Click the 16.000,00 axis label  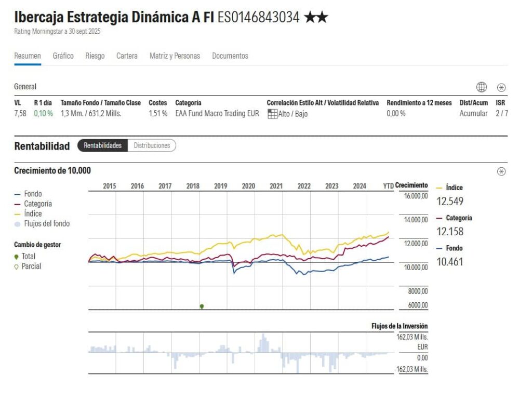416,196
